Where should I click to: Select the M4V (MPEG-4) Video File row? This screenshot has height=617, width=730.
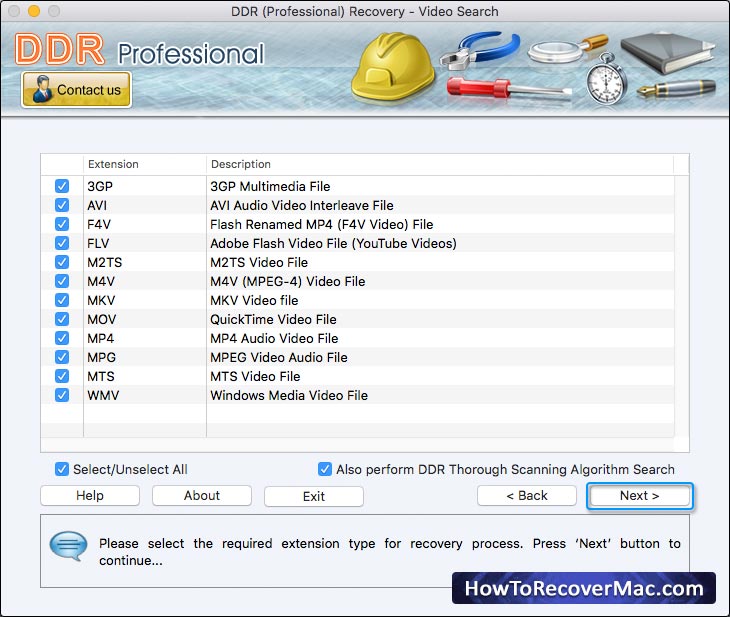pos(358,281)
